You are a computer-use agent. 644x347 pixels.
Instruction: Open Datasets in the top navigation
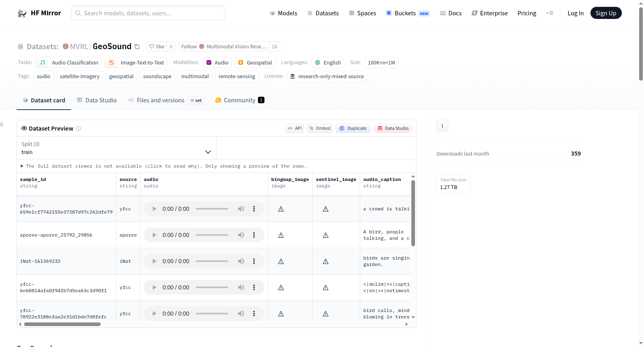click(x=323, y=13)
